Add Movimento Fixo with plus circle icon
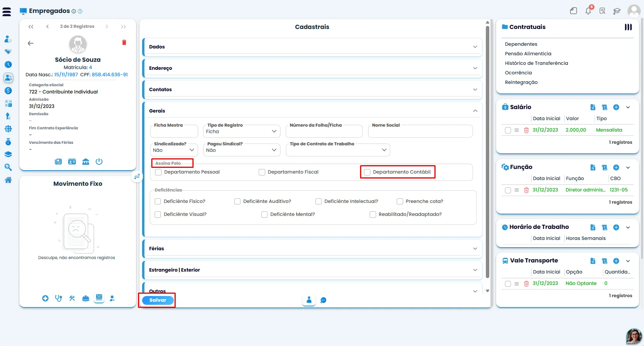 [x=45, y=298]
